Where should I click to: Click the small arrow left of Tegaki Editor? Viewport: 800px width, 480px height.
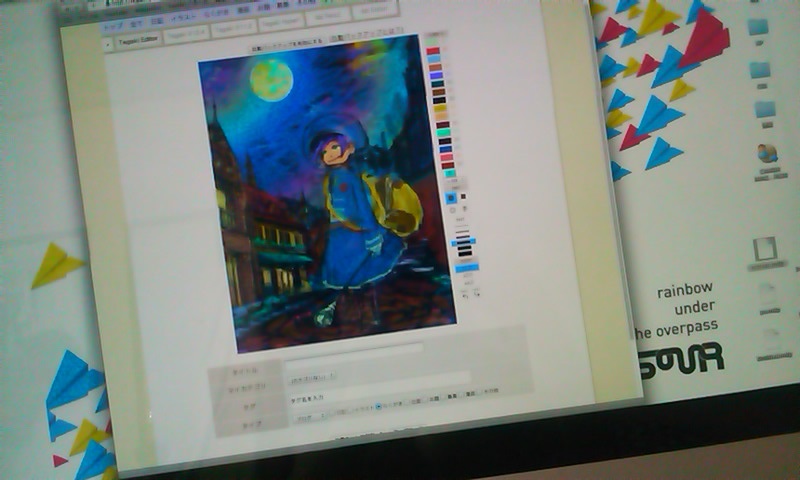pyautogui.click(x=107, y=45)
